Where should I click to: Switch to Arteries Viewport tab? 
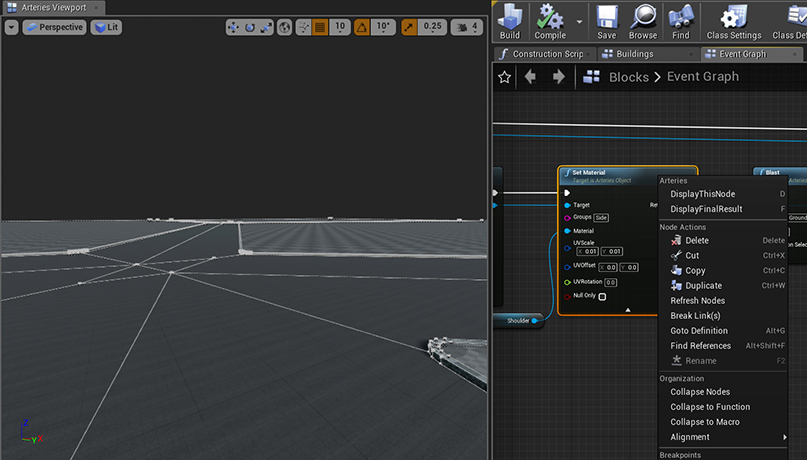coord(53,8)
